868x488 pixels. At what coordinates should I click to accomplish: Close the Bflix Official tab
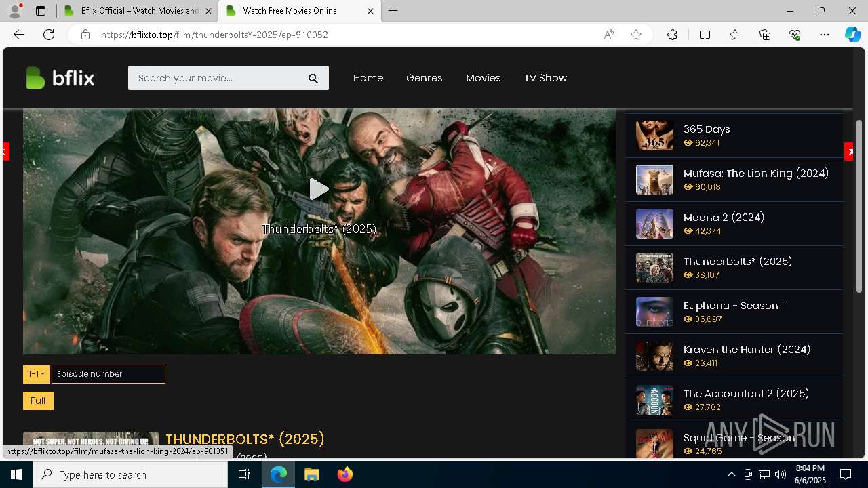(208, 11)
